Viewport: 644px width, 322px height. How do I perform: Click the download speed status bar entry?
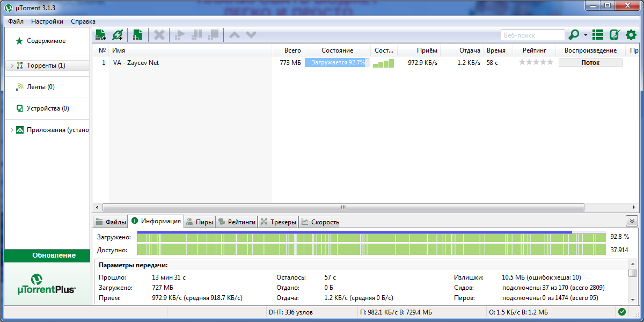396,312
